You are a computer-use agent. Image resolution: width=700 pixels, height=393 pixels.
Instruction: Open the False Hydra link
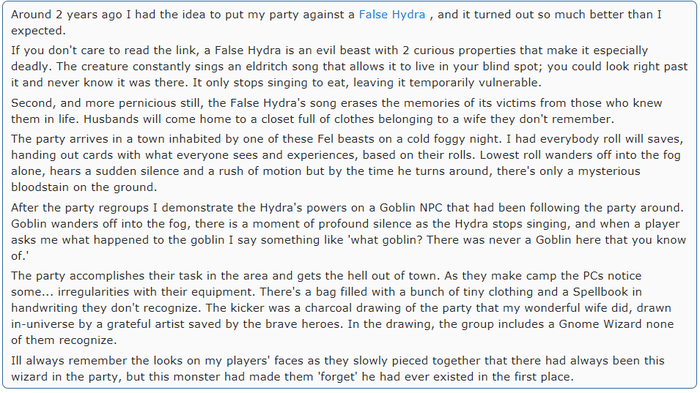point(392,15)
